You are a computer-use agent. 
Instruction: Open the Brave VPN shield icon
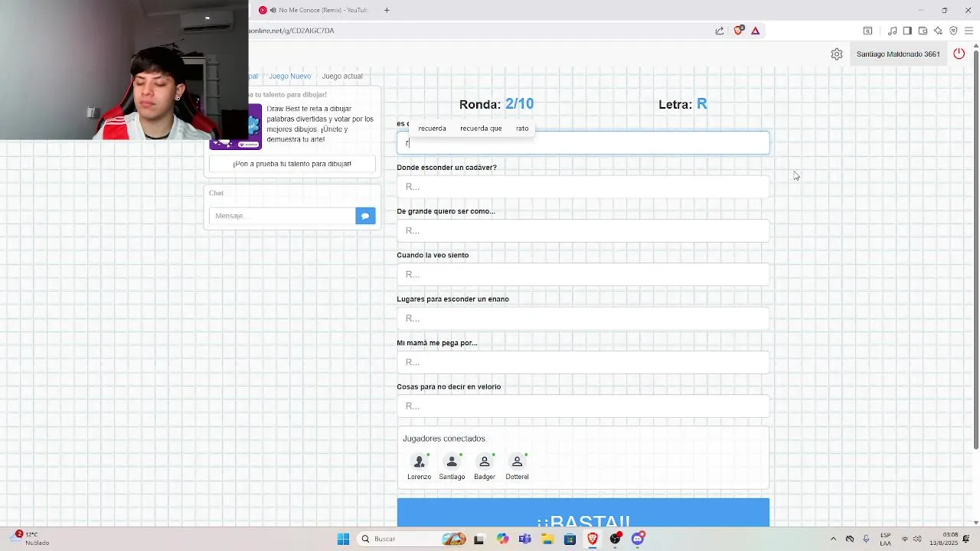(953, 31)
